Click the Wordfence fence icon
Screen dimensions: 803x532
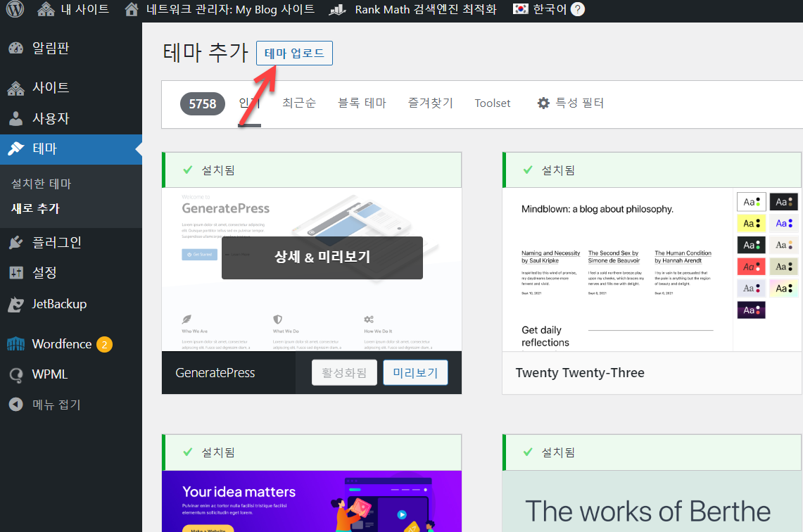point(16,344)
